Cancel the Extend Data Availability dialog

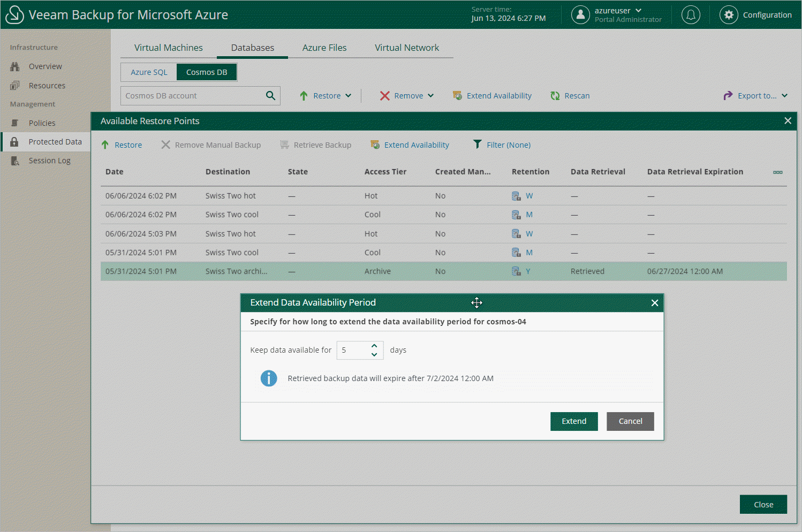pyautogui.click(x=630, y=421)
